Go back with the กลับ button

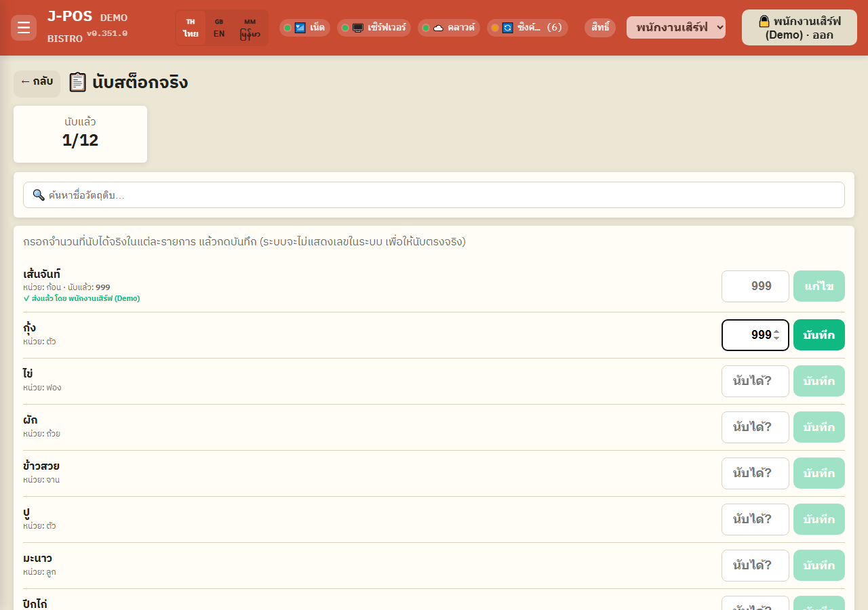point(37,82)
